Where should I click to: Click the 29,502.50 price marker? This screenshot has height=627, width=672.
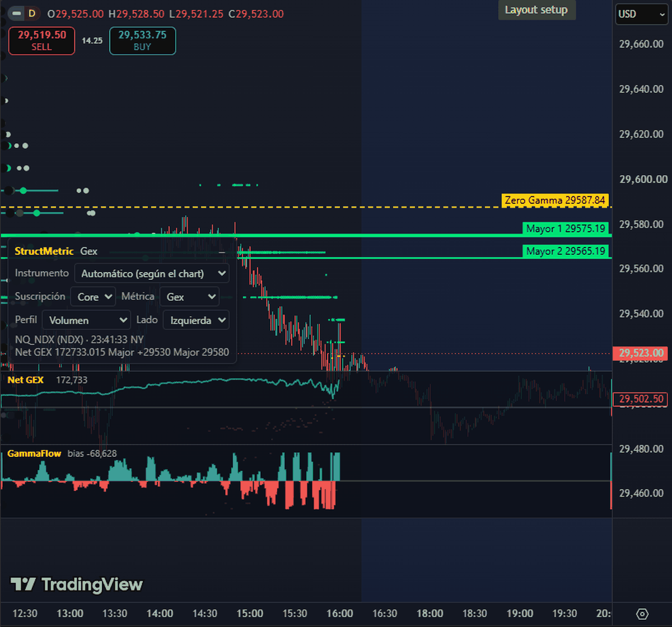[641, 399]
